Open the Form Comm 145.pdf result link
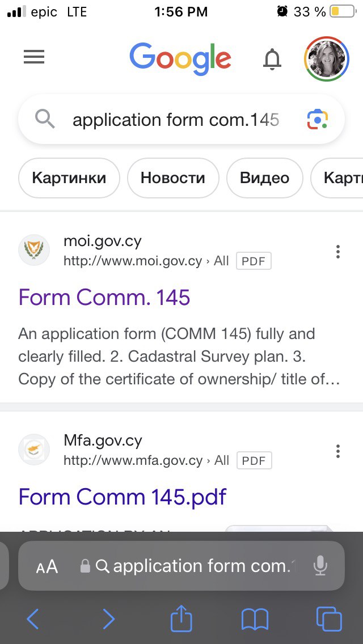 123,497
